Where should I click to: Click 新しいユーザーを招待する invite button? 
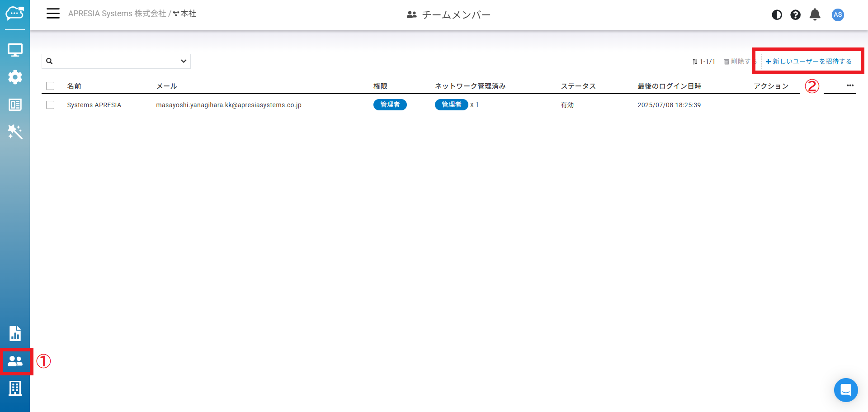(x=808, y=62)
